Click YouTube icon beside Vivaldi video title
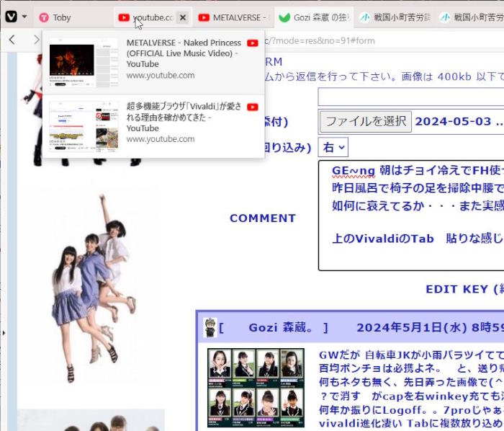The width and height of the screenshot is (504, 431). tap(252, 107)
